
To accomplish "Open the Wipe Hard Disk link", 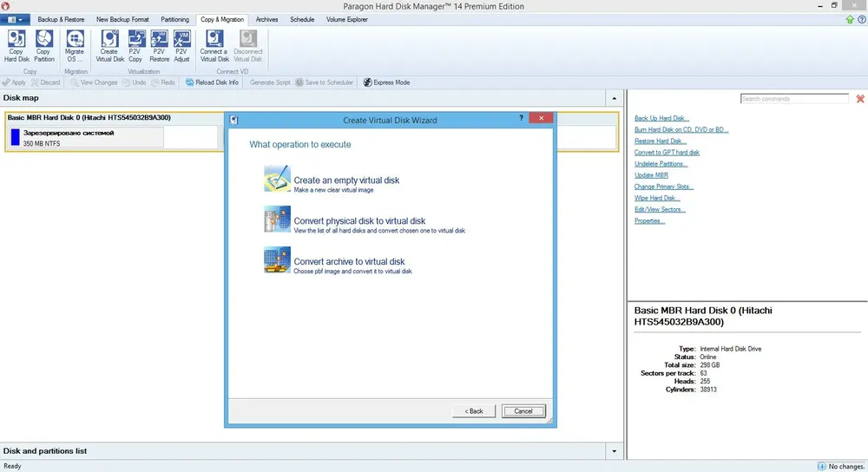I will (x=657, y=198).
